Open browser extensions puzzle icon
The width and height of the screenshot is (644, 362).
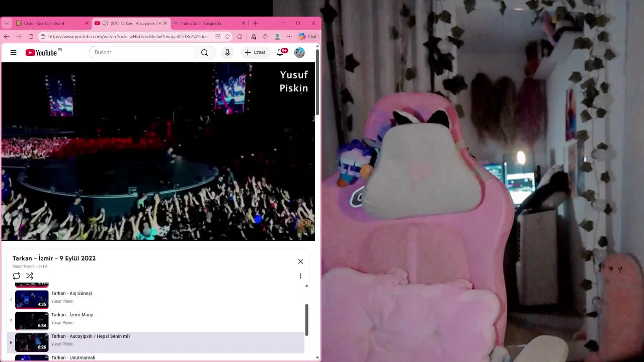coord(239,37)
